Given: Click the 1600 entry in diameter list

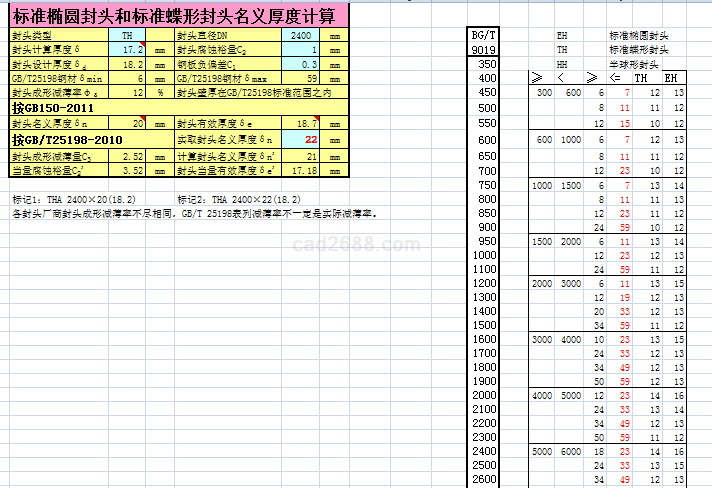Looking at the screenshot, I should pos(485,339).
